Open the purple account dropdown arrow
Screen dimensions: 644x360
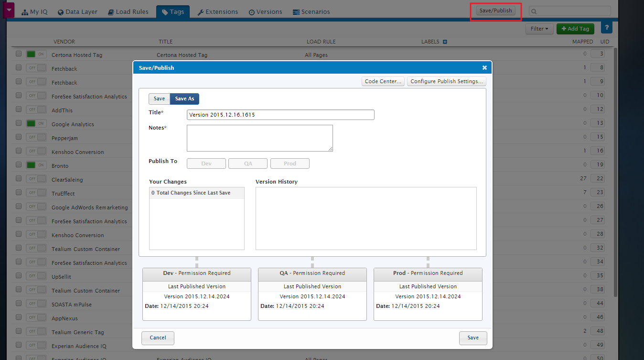pyautogui.click(x=9, y=10)
